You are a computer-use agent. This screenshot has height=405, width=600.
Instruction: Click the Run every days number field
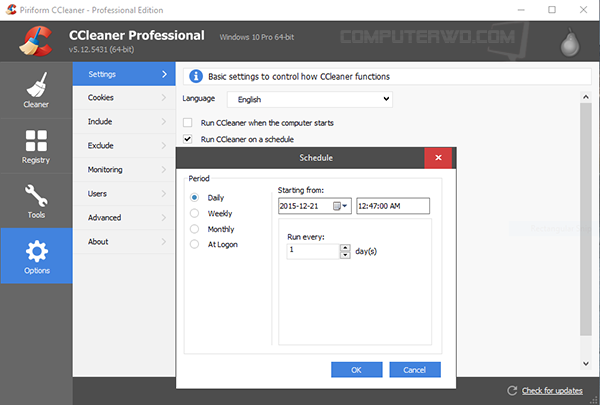point(313,251)
